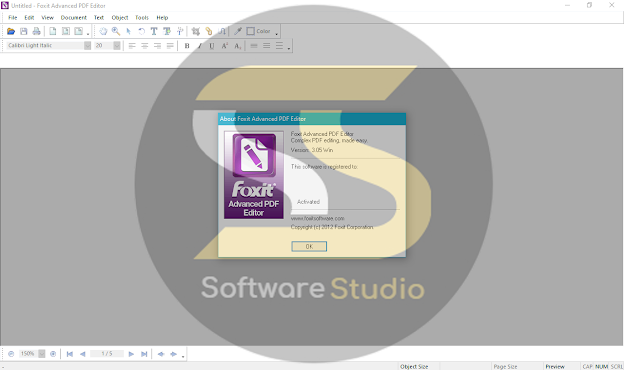This screenshot has height=370, width=624.
Task: Select the Crop tool icon
Action: click(x=195, y=31)
